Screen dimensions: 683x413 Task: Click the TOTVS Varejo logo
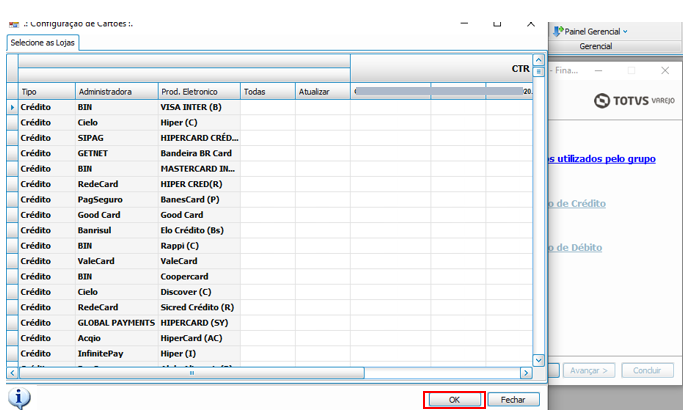click(634, 101)
